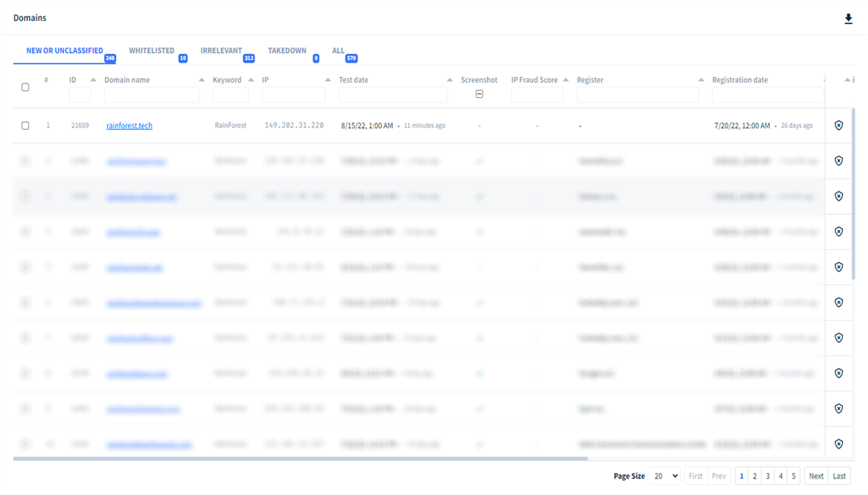This screenshot has width=868, height=495.
Task: Click the table's horizontal scrollbar thumb
Action: [x=300, y=459]
